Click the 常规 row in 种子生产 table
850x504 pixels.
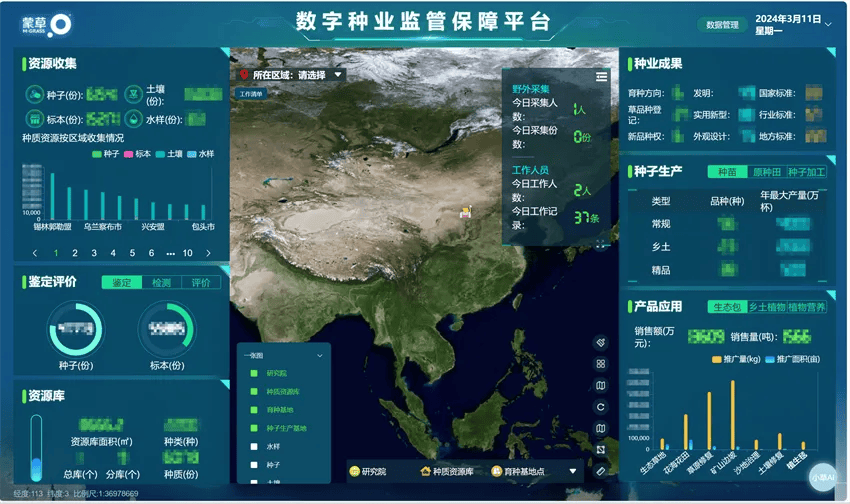tap(727, 224)
